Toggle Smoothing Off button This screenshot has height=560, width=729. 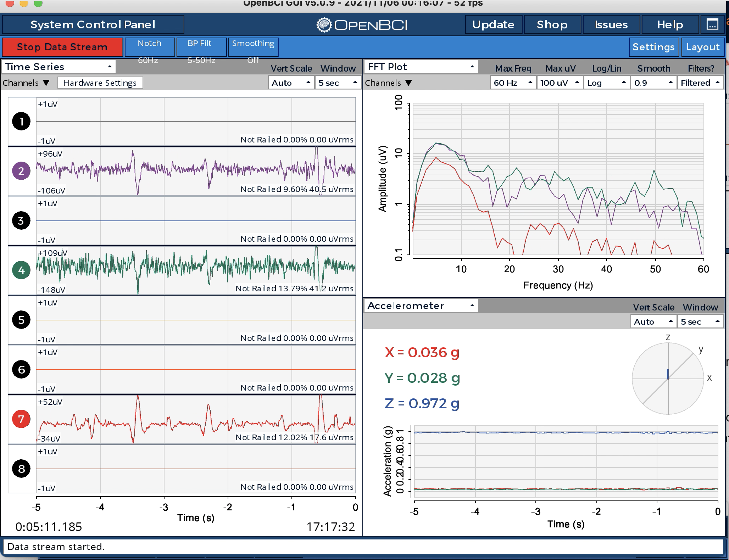253,47
